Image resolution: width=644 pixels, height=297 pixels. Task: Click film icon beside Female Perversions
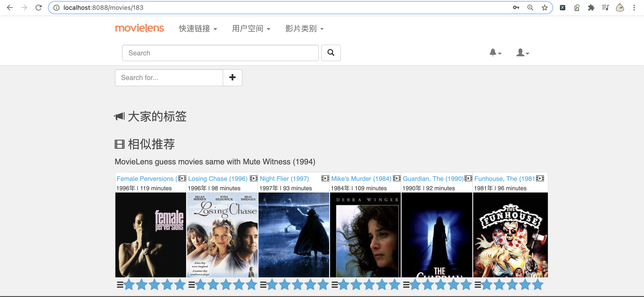pos(182,178)
